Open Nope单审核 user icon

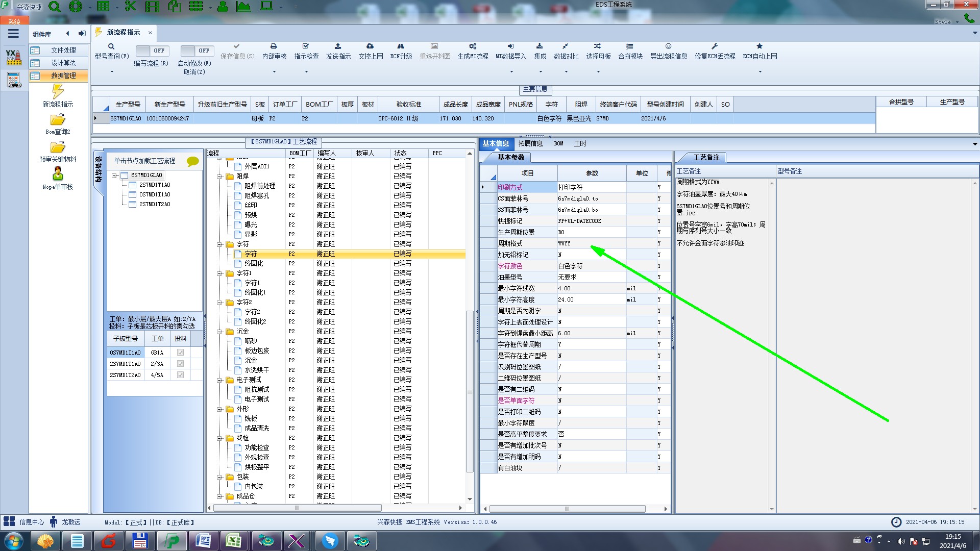[x=58, y=174]
